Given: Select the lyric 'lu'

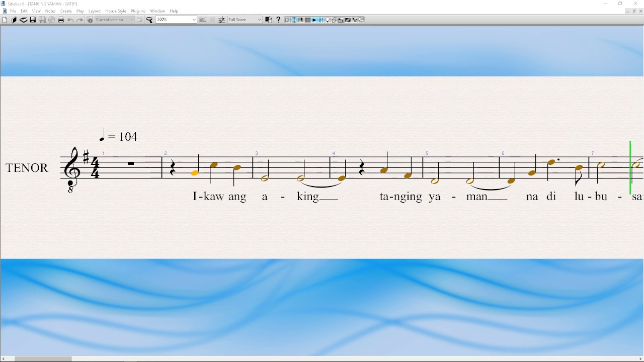Looking at the screenshot, I should [579, 197].
